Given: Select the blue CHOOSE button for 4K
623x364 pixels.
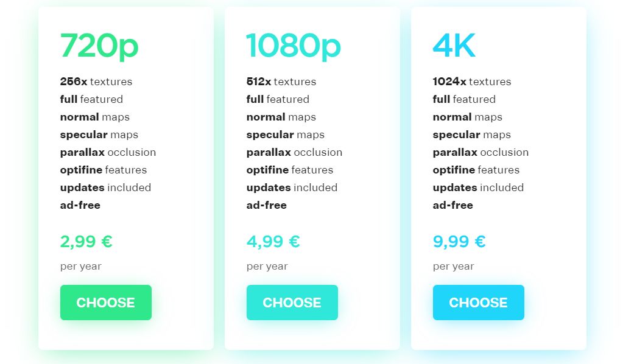Looking at the screenshot, I should (478, 303).
